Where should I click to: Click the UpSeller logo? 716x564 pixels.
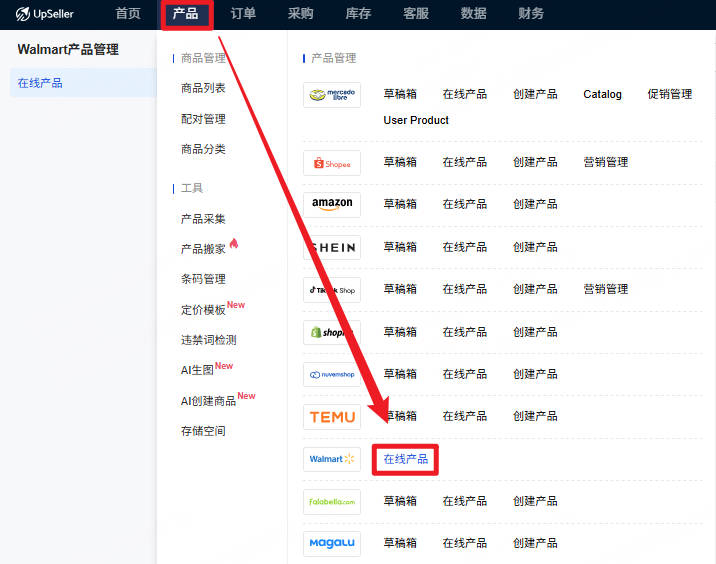click(44, 14)
